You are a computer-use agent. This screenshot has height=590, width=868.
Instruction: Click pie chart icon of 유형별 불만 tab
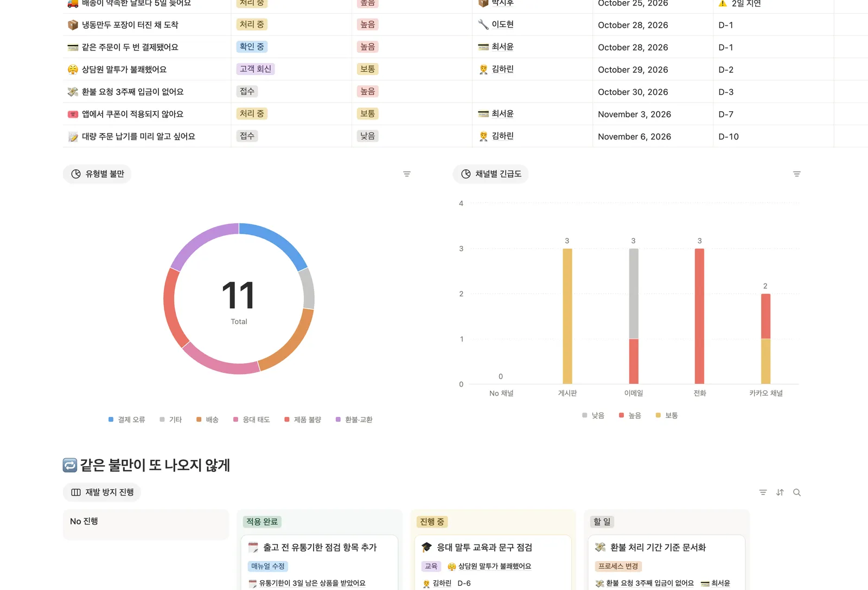76,174
